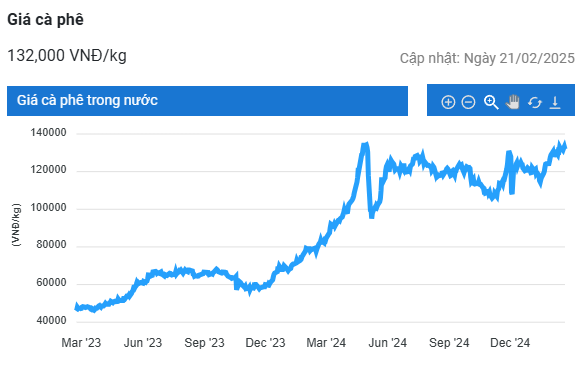Click the Mar '23 x-axis label

(x=81, y=343)
